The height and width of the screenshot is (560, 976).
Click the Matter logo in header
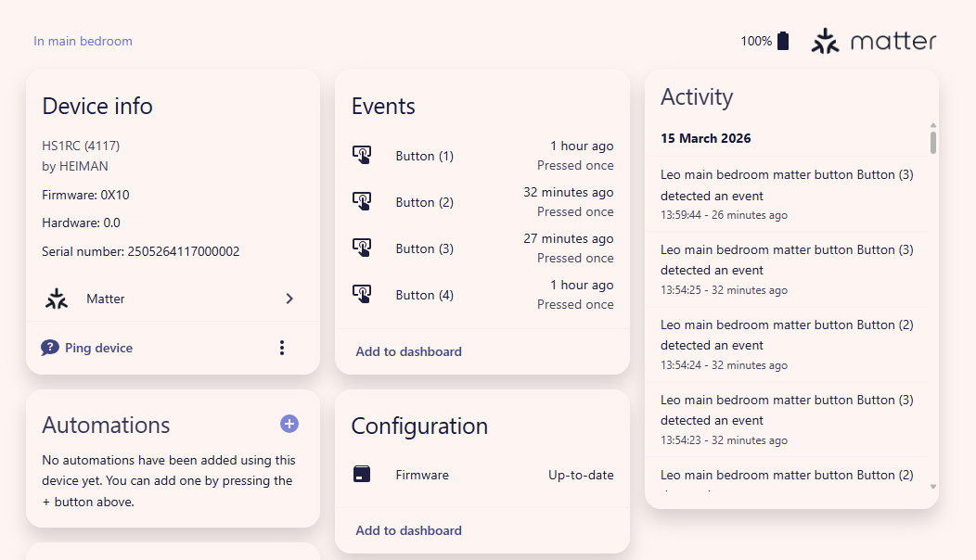[x=873, y=41]
